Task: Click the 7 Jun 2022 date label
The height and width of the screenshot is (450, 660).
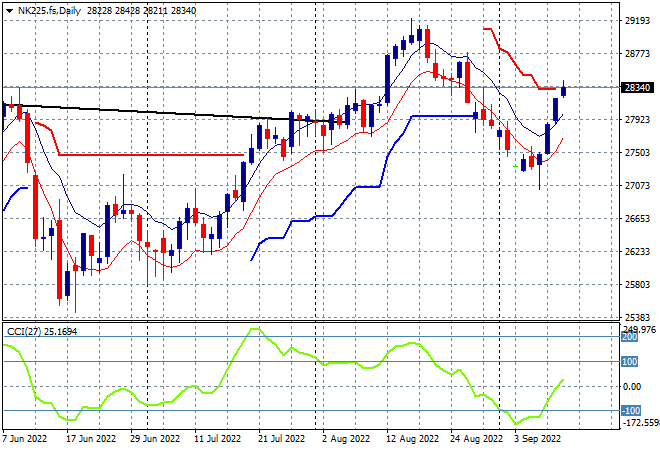Action: 24,439
